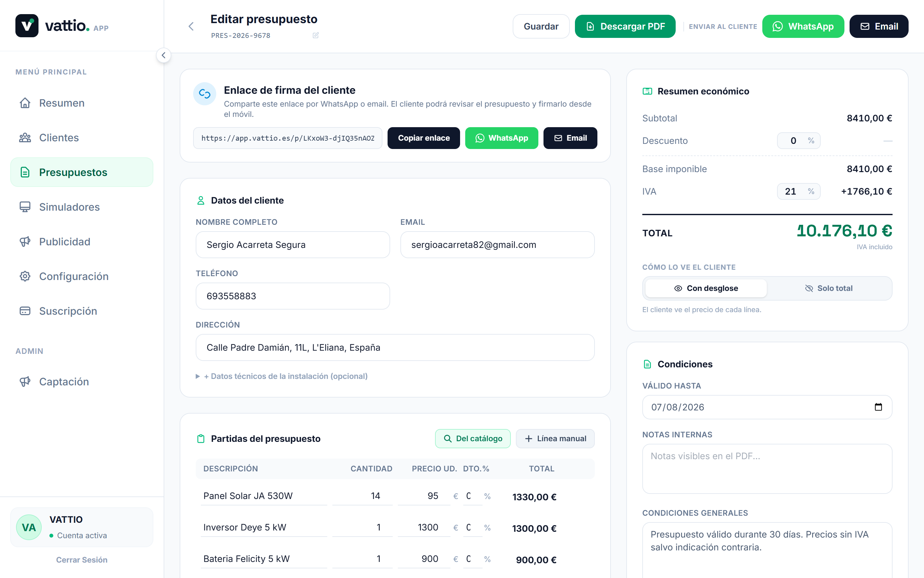Edit Panel Solar JA 530W description
Screen dimensions: 924x578
[263, 496]
